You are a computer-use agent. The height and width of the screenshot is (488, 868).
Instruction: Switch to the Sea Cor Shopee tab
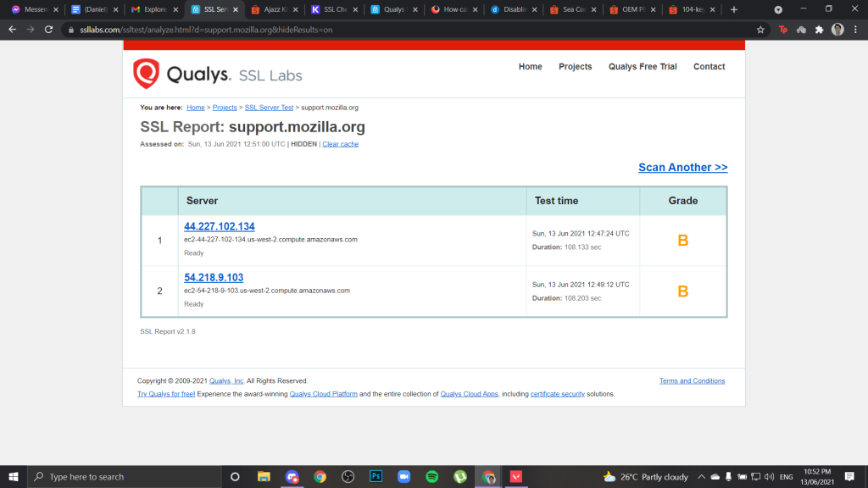point(574,9)
